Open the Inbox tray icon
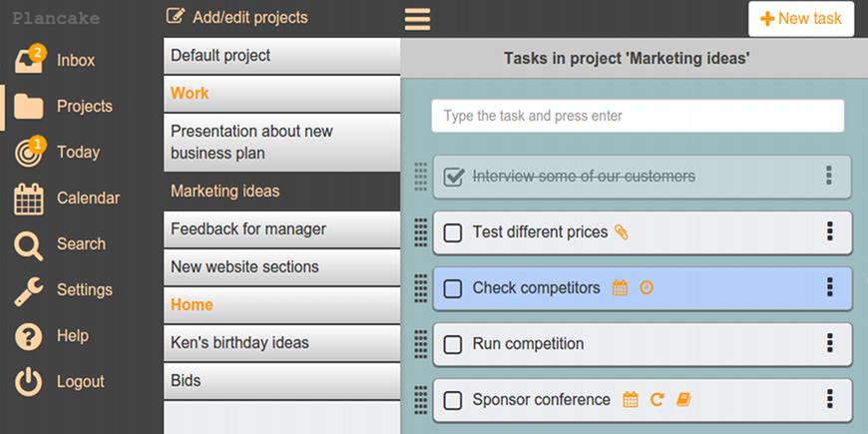This screenshot has width=868, height=434. pyautogui.click(x=28, y=60)
